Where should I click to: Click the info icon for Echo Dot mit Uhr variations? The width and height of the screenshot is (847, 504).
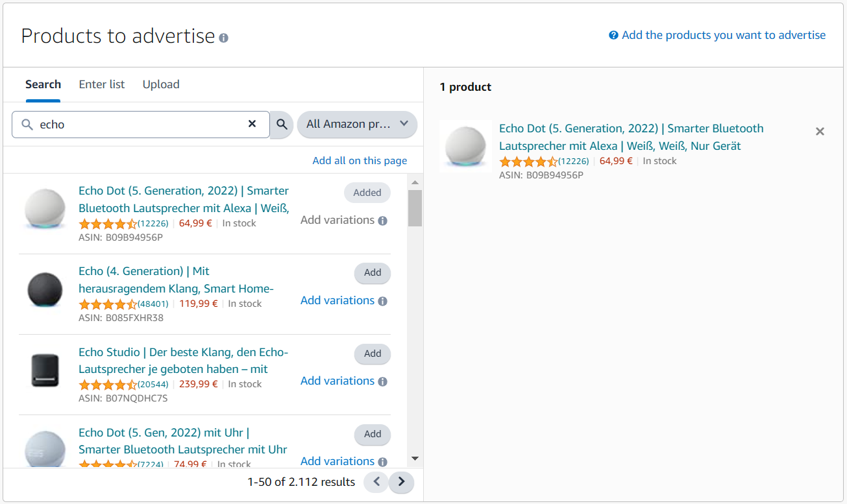(x=382, y=462)
